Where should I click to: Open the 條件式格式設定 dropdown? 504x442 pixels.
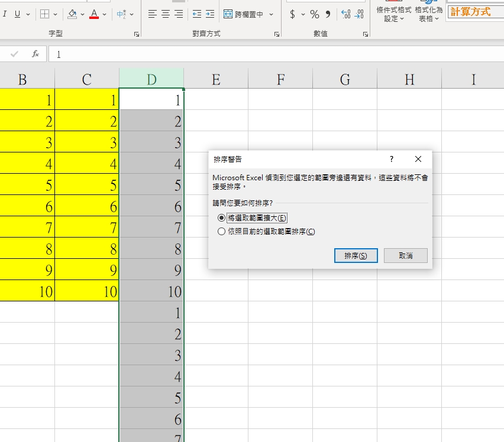pyautogui.click(x=395, y=14)
